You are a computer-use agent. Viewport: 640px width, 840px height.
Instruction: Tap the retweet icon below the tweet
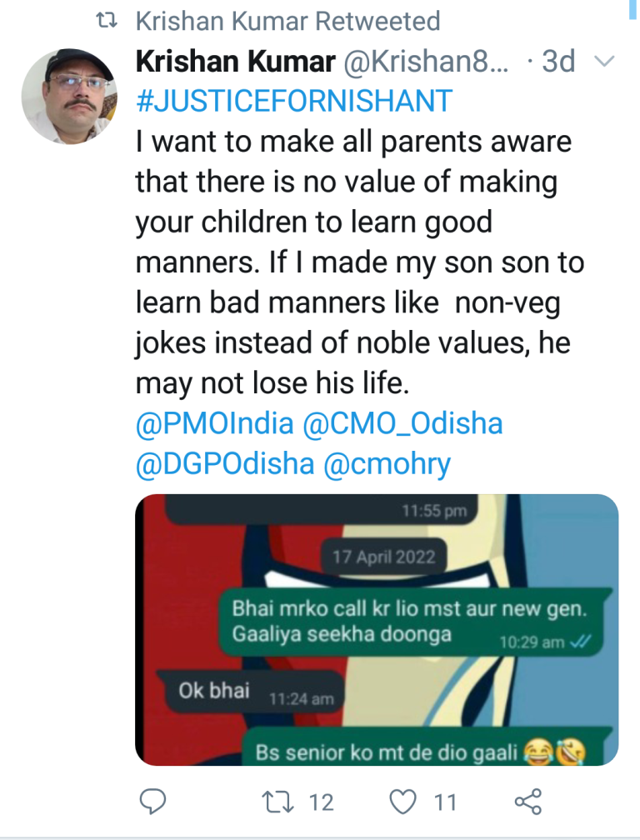[x=274, y=802]
